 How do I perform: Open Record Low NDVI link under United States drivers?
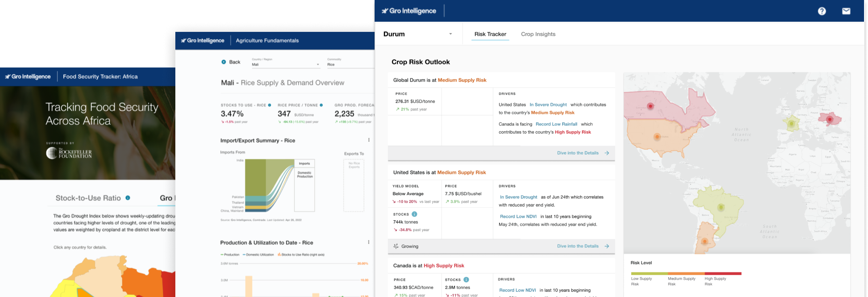pyautogui.click(x=518, y=217)
